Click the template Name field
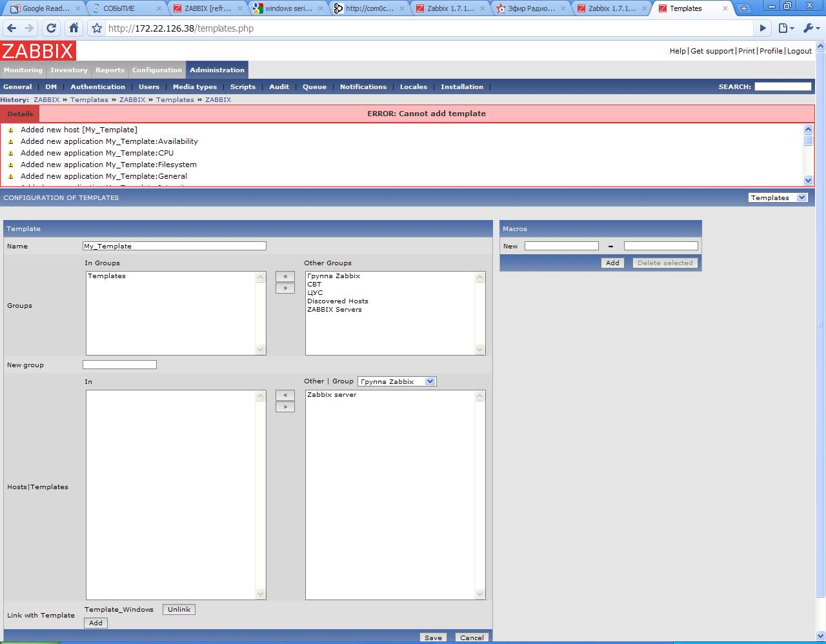Image resolution: width=826 pixels, height=644 pixels. (174, 246)
